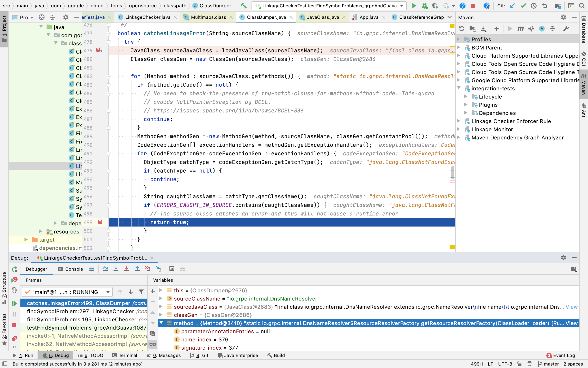Open Evaluate Expression calculator icon
Viewport: 588px width, 368px height.
[172, 269]
